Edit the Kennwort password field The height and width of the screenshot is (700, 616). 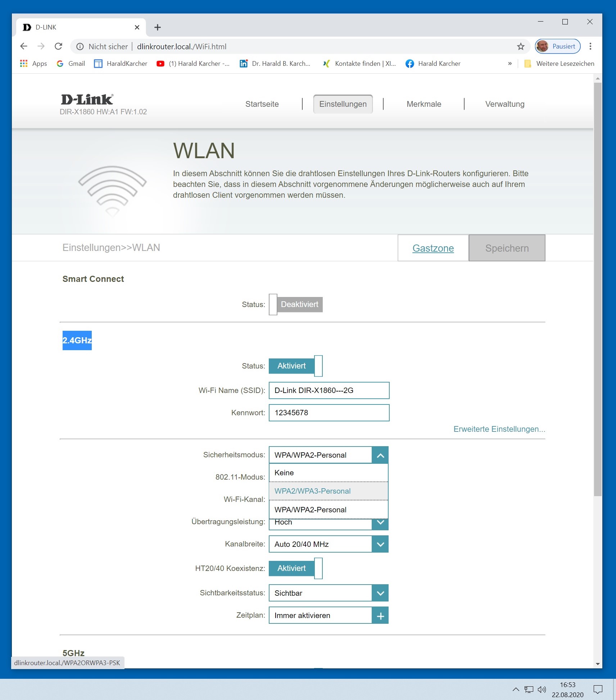pyautogui.click(x=329, y=413)
